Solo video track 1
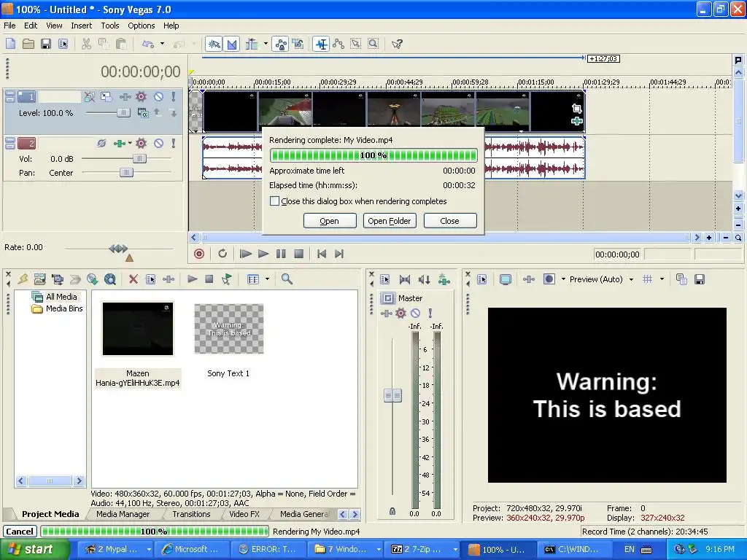The width and height of the screenshot is (747, 560). 174,97
